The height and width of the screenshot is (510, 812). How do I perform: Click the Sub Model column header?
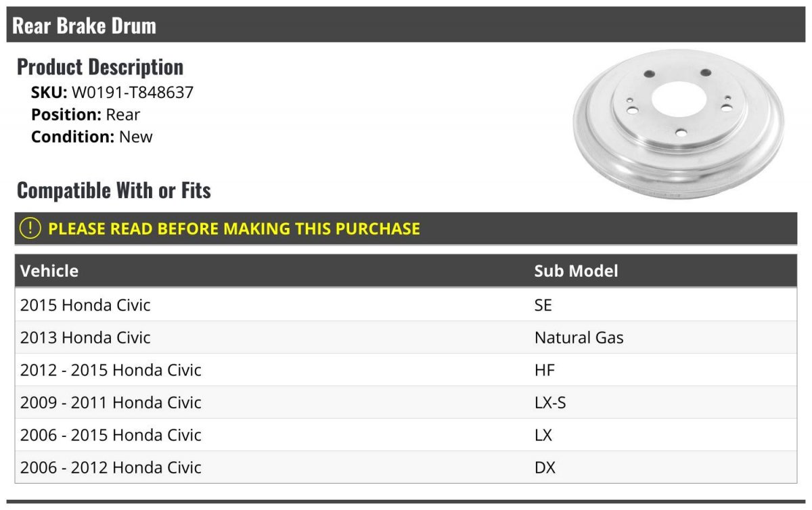[x=576, y=271]
